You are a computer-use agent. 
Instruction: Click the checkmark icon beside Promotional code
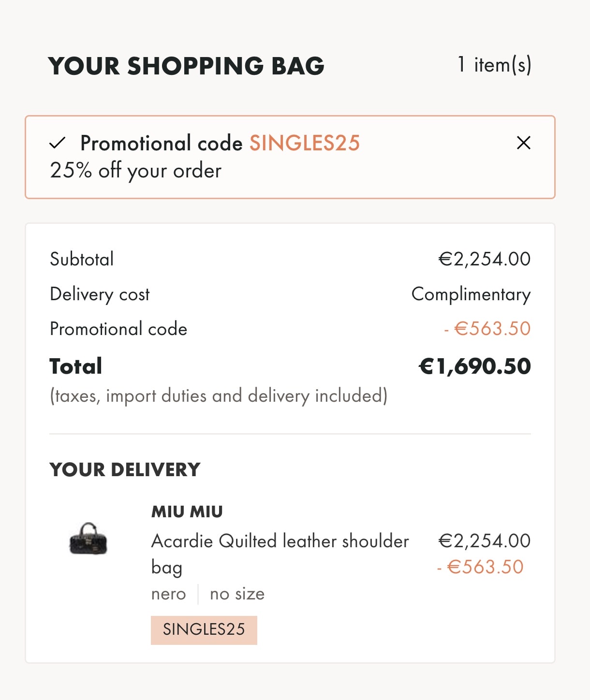point(58,143)
